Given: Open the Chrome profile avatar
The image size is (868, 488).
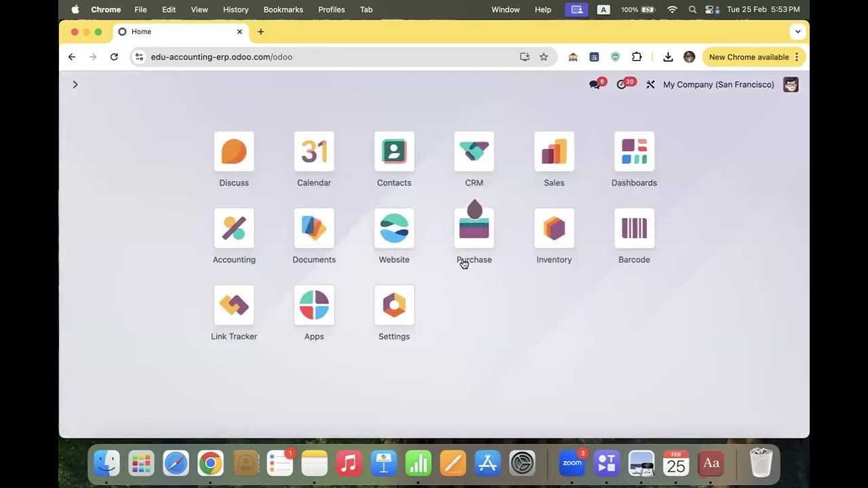Looking at the screenshot, I should coord(689,57).
